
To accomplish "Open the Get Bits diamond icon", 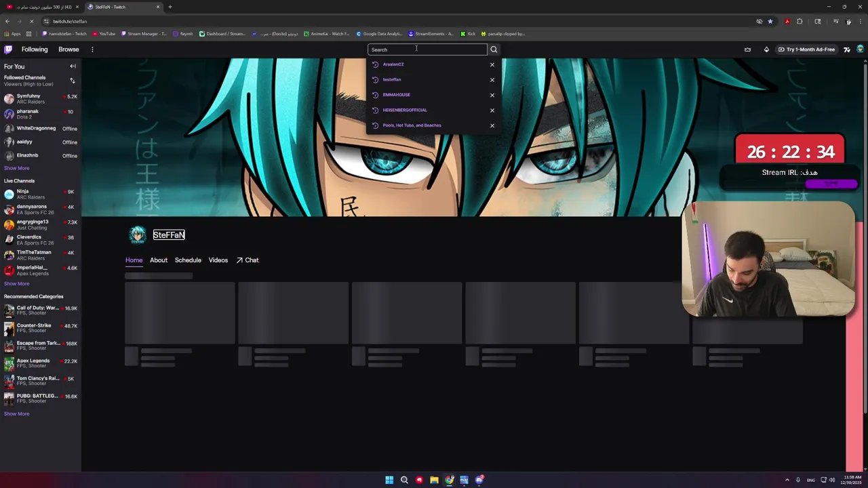I will click(x=766, y=49).
